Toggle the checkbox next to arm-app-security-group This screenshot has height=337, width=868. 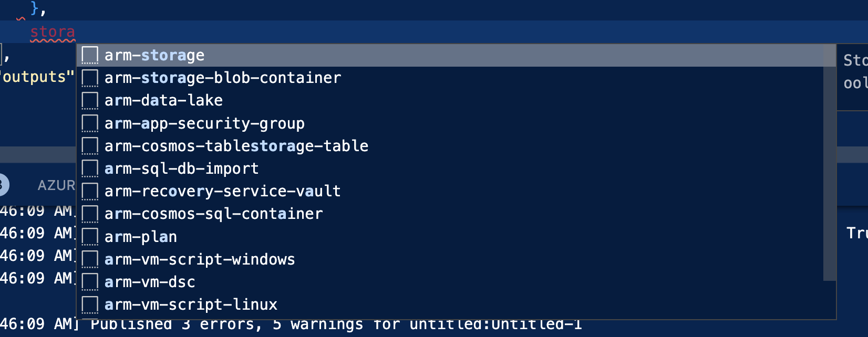click(x=90, y=122)
